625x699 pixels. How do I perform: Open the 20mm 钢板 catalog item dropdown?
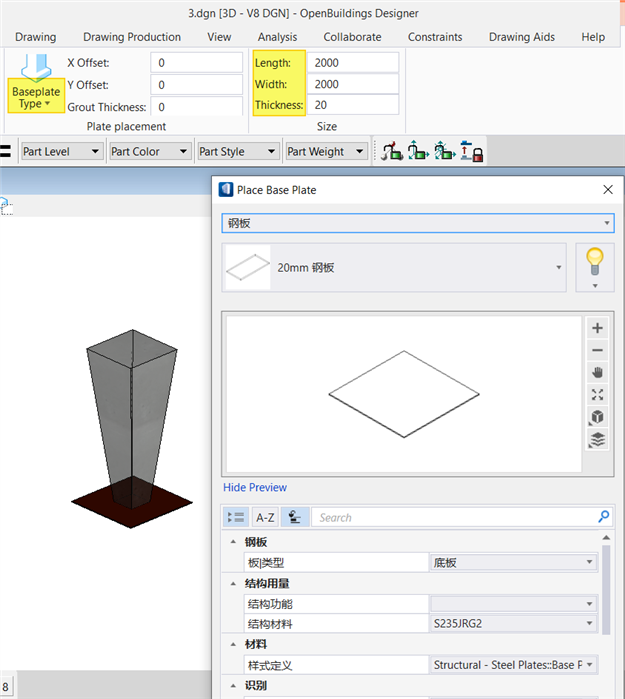click(394, 267)
